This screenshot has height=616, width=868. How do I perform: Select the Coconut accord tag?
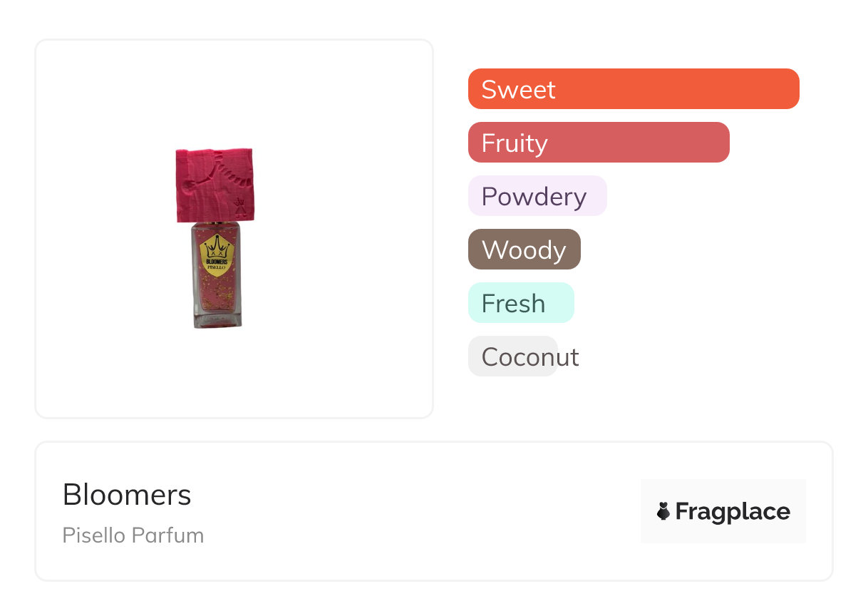(512, 356)
